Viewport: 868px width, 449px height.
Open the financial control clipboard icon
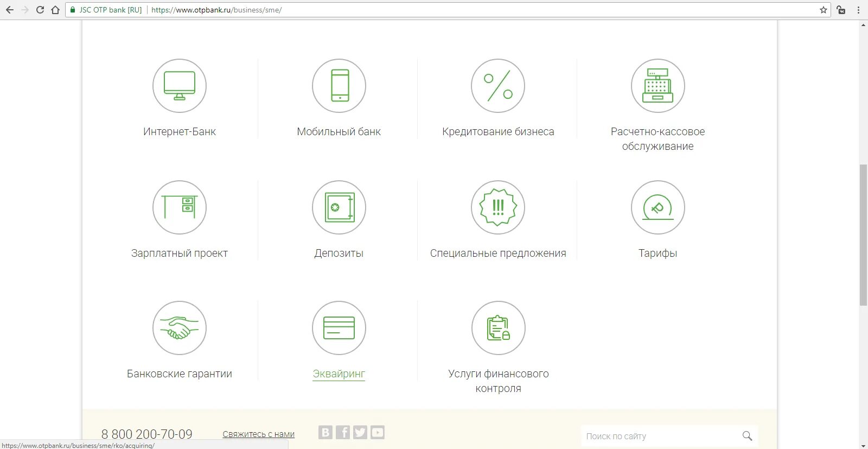(x=498, y=328)
